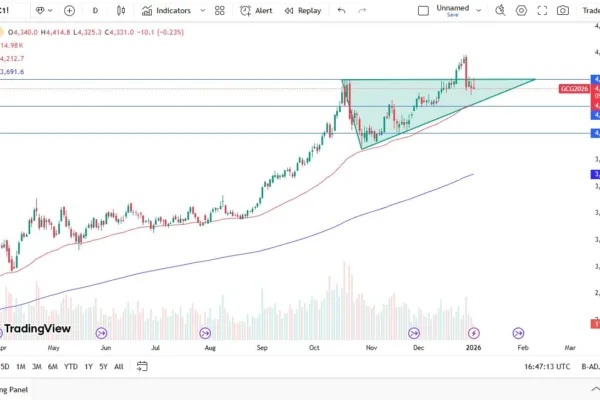Start bar Replay mode
Screen dimensions: 600x400
click(303, 10)
